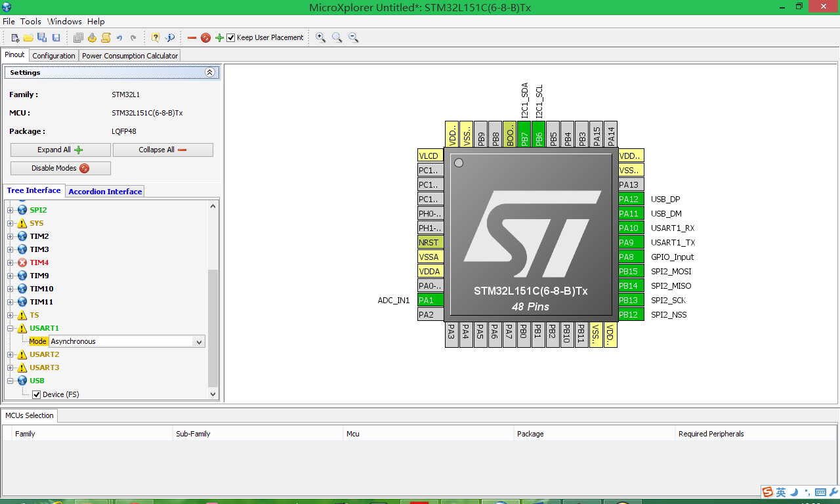Click the single floppy Save icon

(x=56, y=38)
